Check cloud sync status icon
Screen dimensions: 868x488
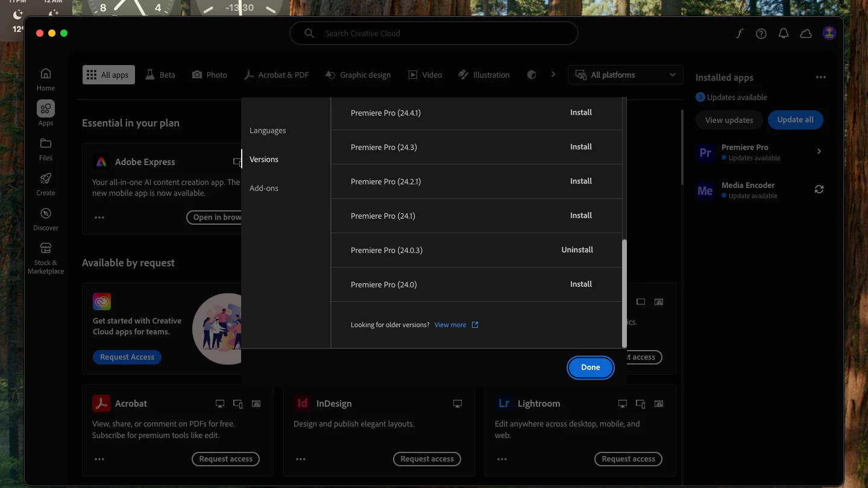806,34
